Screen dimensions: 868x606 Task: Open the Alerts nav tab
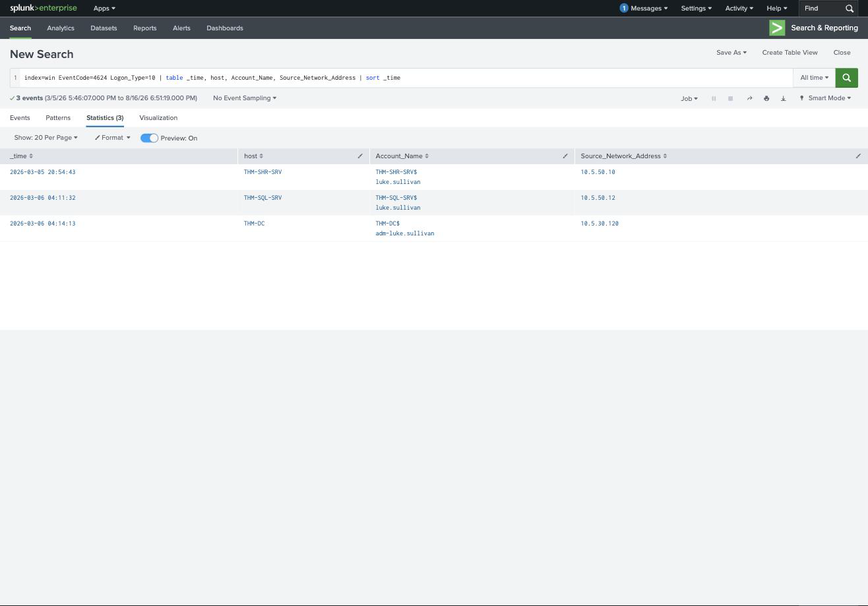181,28
